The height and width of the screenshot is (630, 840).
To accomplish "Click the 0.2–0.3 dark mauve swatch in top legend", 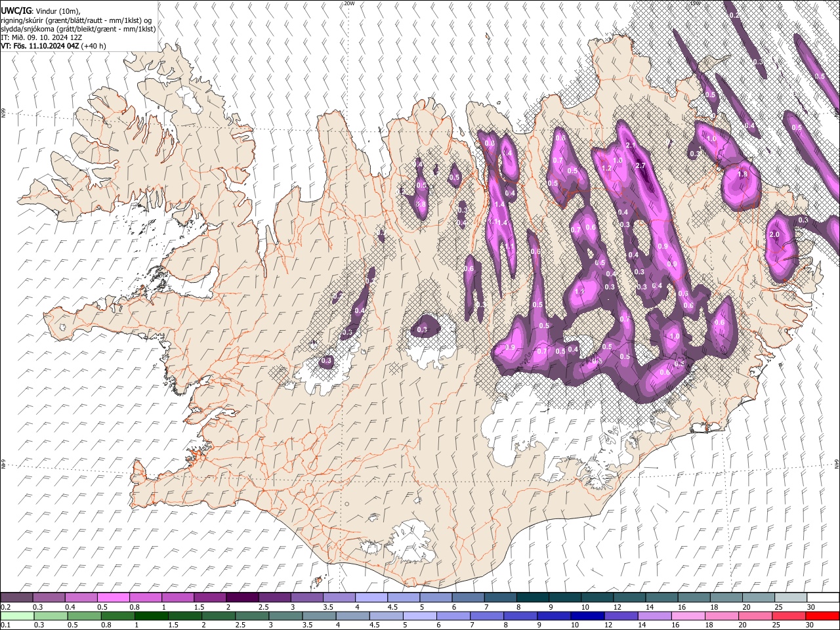I will [16, 597].
